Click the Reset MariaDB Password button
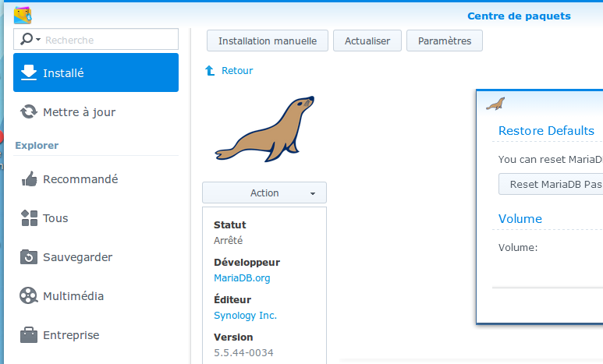The image size is (603, 364). click(x=551, y=184)
